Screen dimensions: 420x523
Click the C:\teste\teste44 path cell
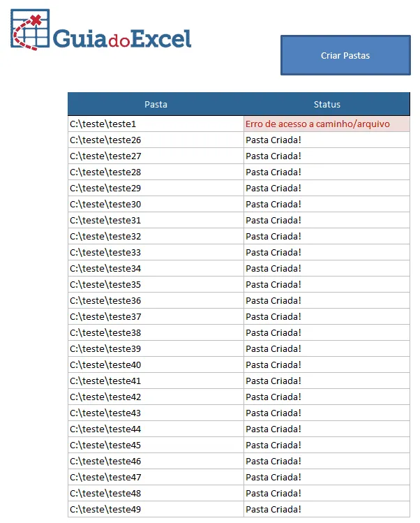(x=156, y=429)
